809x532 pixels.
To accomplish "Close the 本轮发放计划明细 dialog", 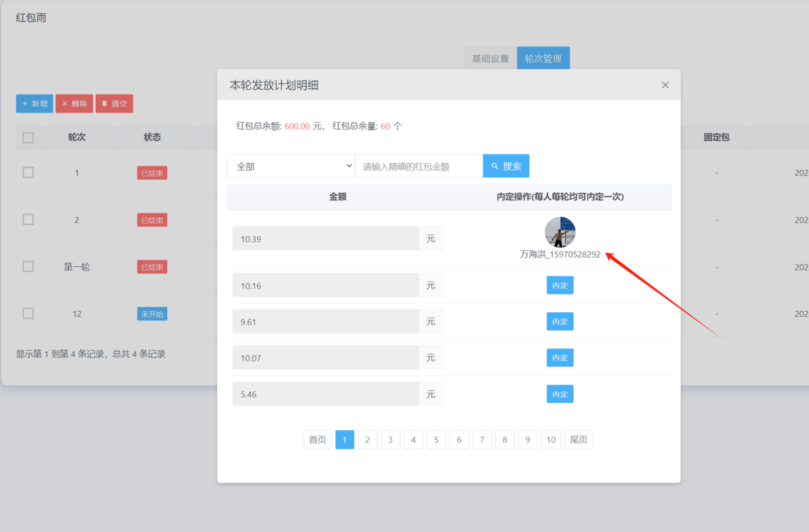I will click(665, 84).
